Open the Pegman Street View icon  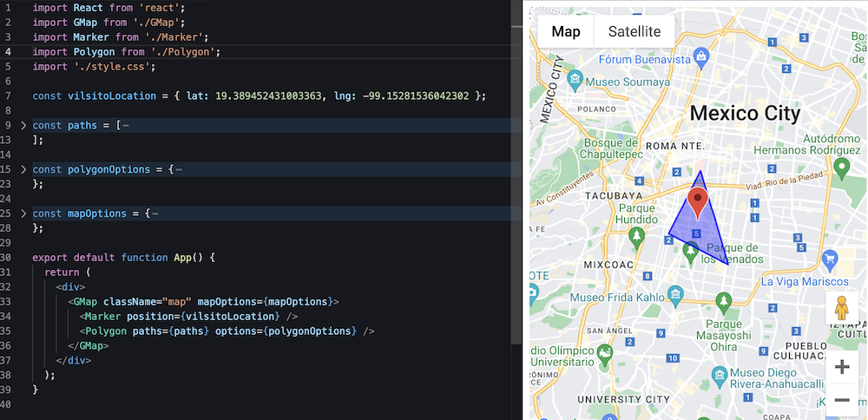841,308
